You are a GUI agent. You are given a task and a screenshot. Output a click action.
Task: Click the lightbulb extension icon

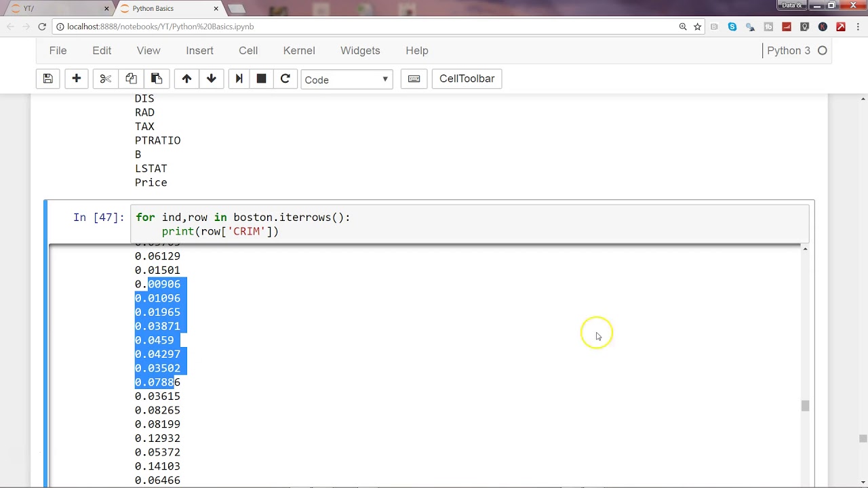[x=805, y=26]
